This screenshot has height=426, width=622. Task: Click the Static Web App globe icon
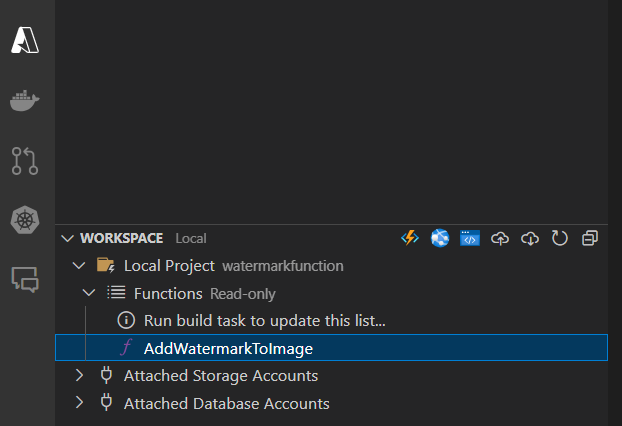440,238
